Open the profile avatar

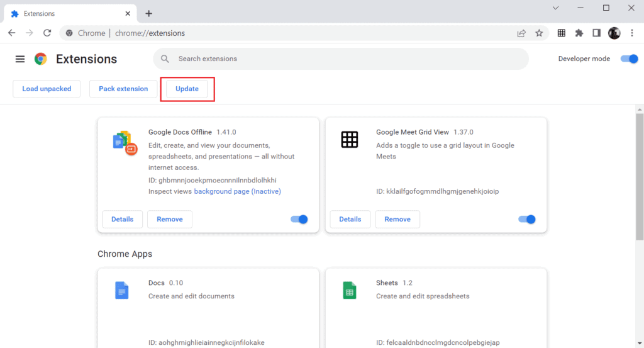[x=614, y=33]
